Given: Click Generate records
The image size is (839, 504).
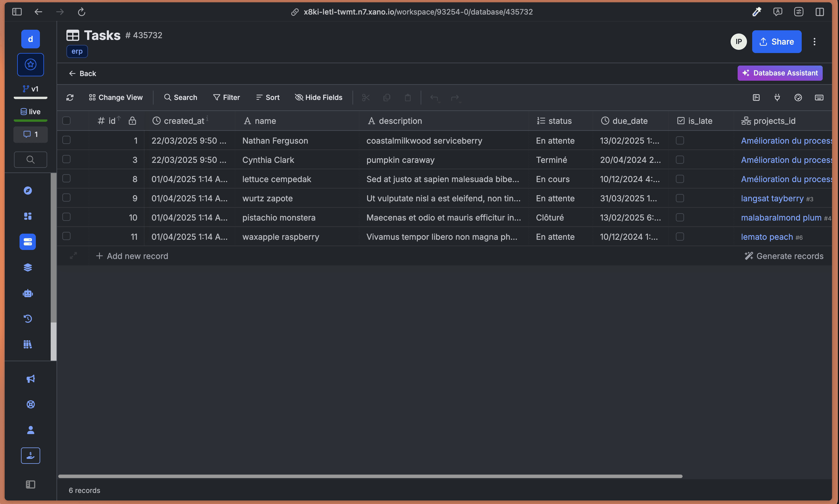Looking at the screenshot, I should point(784,256).
